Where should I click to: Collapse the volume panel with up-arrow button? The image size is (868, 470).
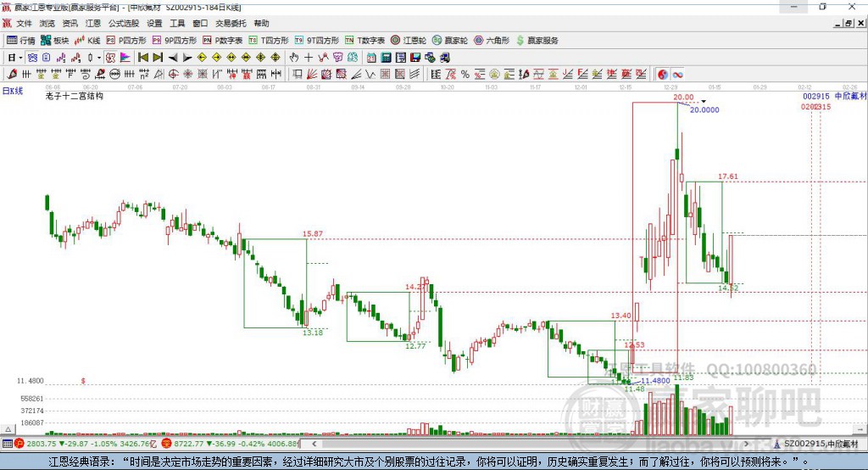pyautogui.click(x=8, y=429)
